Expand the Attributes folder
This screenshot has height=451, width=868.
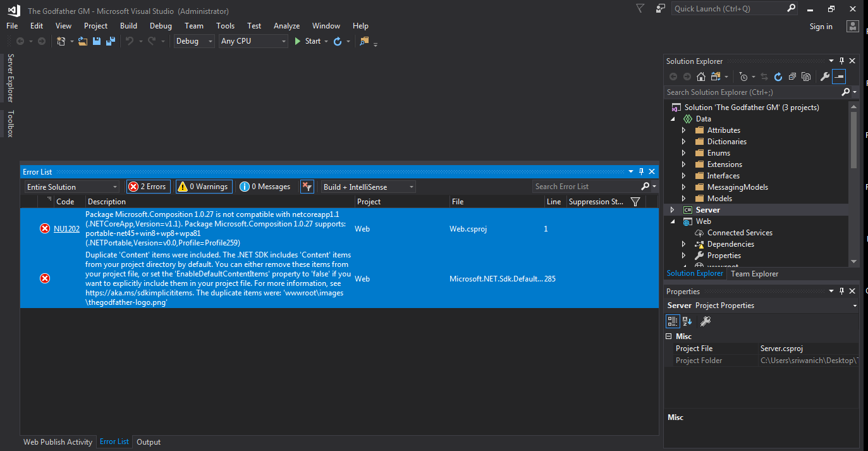(x=683, y=130)
